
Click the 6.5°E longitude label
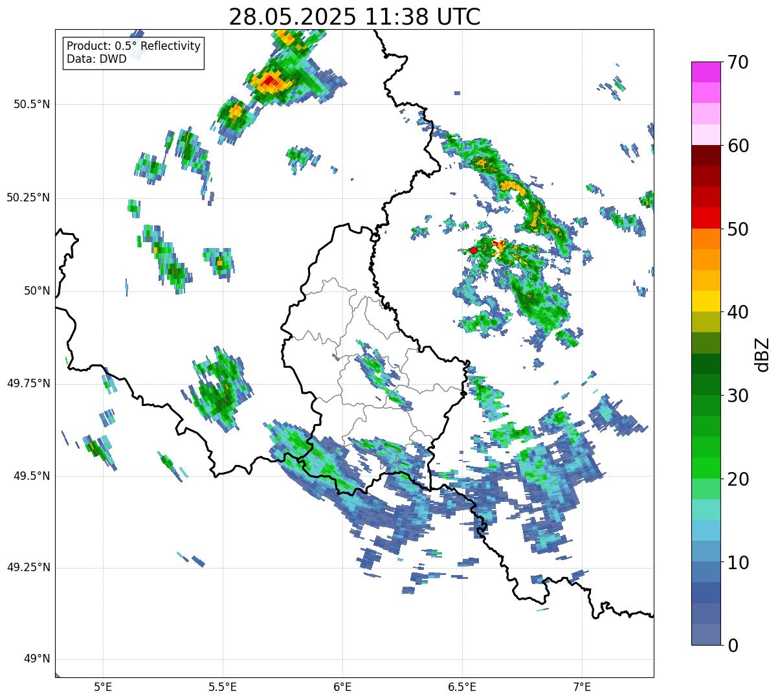point(462,687)
